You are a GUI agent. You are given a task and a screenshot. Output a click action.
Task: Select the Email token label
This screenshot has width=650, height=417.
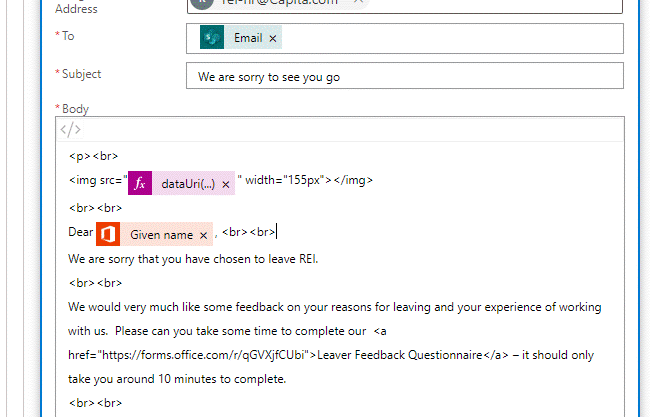tap(248, 39)
